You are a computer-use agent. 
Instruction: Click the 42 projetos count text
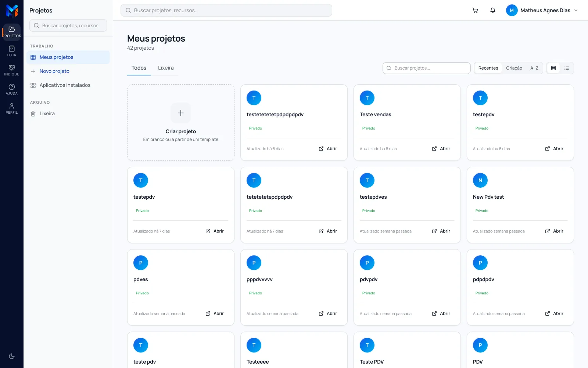(140, 48)
